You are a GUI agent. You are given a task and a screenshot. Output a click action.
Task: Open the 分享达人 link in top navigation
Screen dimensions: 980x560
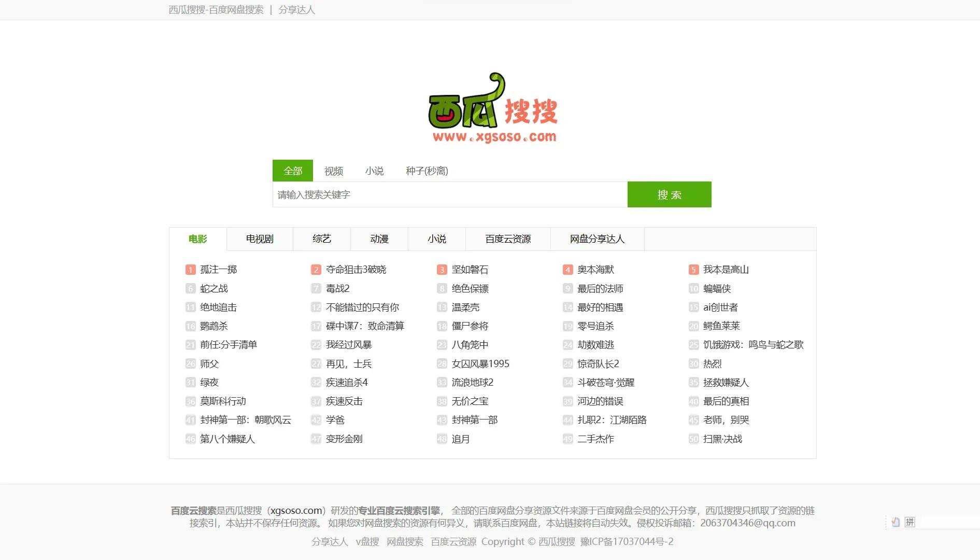tap(297, 9)
